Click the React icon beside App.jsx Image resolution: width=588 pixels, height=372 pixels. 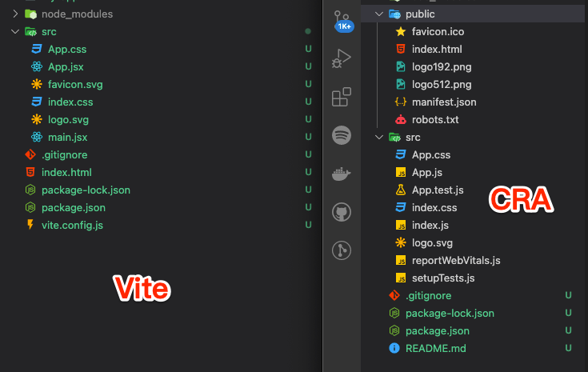[37, 66]
